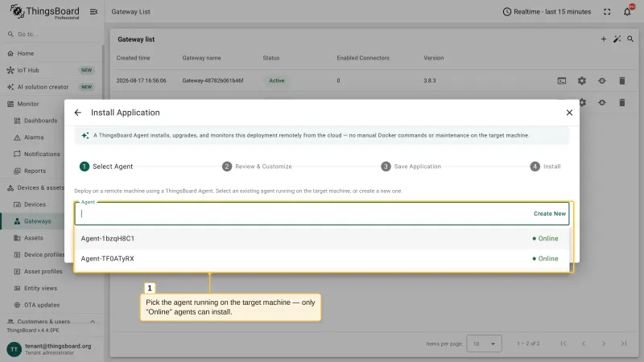
Task: Collapse Customers & users section chevron
Action: pyautogui.click(x=93, y=322)
